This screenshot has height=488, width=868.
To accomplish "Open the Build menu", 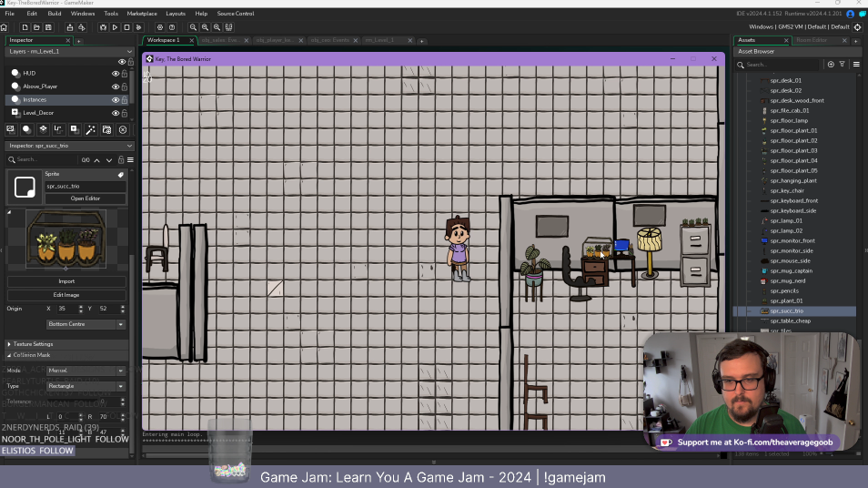I will pyautogui.click(x=55, y=14).
